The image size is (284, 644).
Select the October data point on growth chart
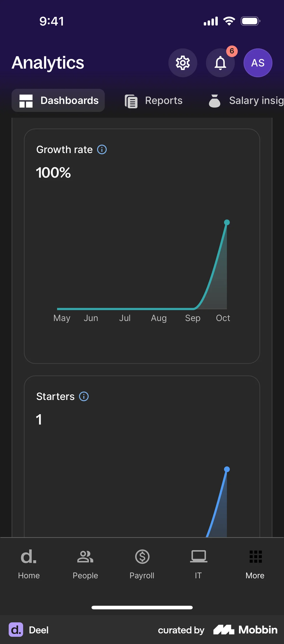[x=227, y=222]
